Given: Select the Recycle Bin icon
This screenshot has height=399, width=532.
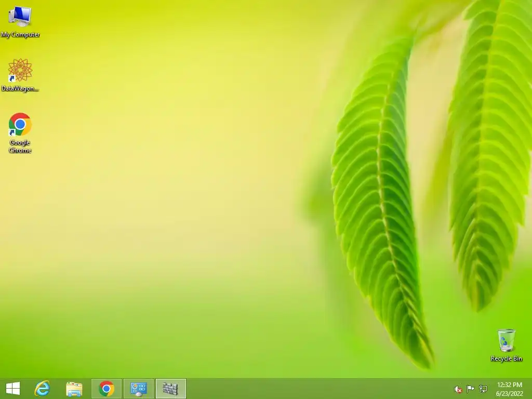Looking at the screenshot, I should click(x=506, y=345).
